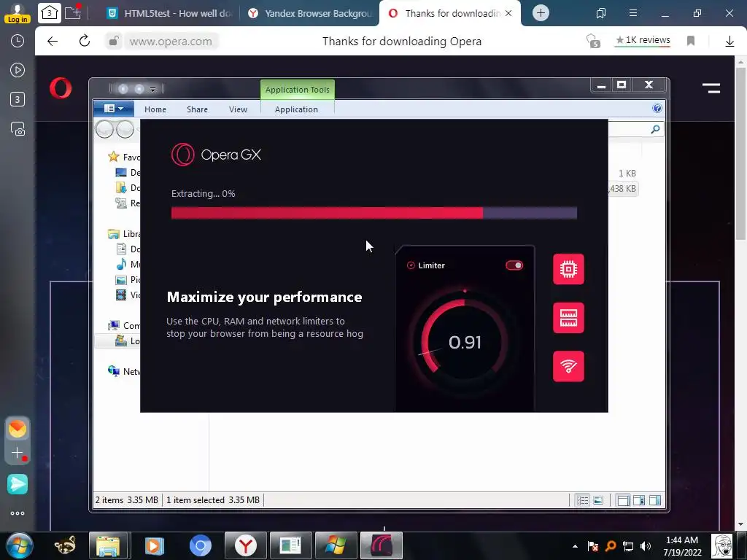Open quick access toolbar dropdown arrow in Explorer
The image size is (747, 560).
(x=152, y=89)
